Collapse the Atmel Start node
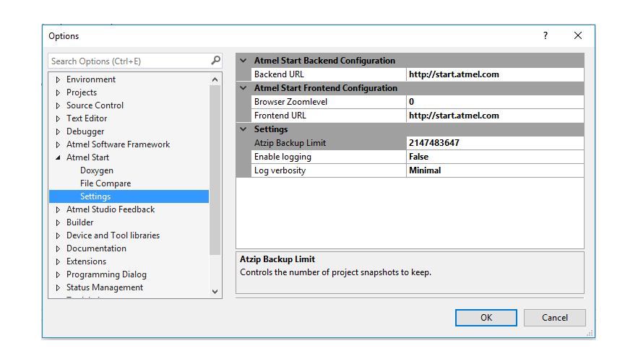 58,157
